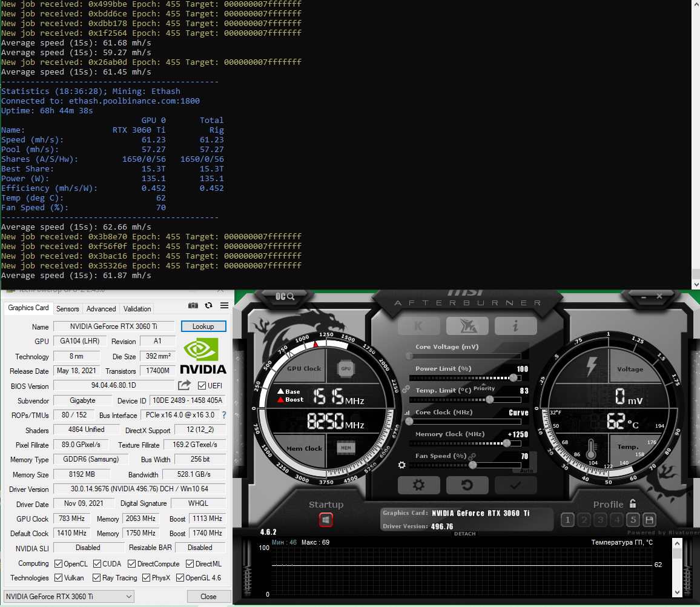Click the miner console scroll-down arrow
The image size is (700, 607).
point(696,284)
